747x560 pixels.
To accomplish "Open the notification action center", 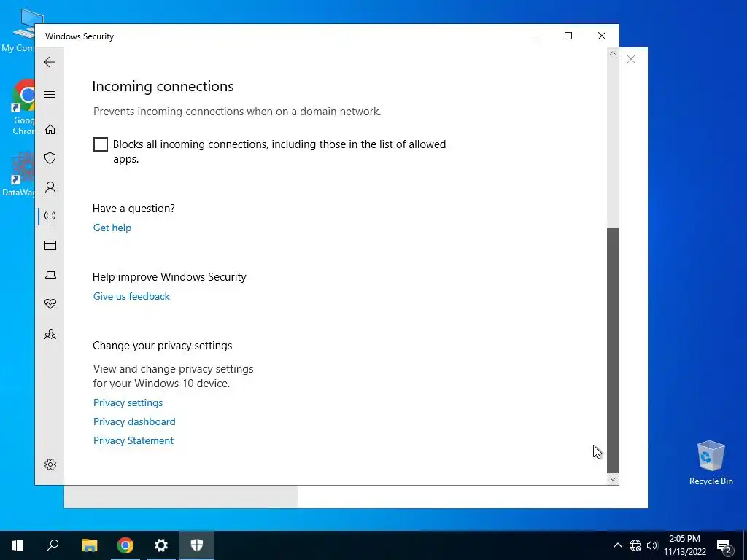I will click(724, 545).
